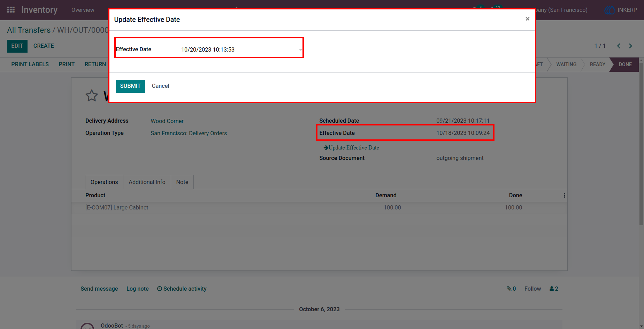Star the transfer as favorite
Image resolution: width=644 pixels, height=329 pixels.
click(x=92, y=95)
